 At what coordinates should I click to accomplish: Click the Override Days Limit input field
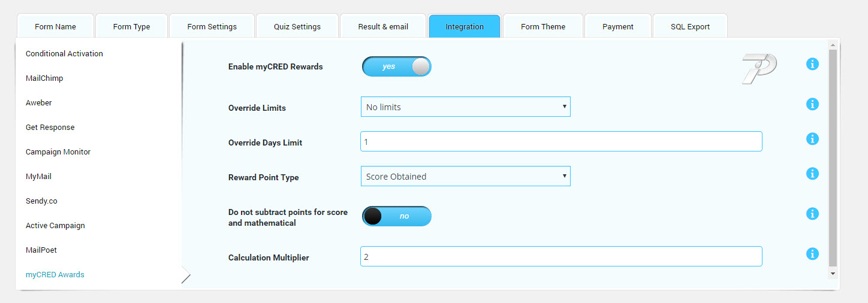561,142
